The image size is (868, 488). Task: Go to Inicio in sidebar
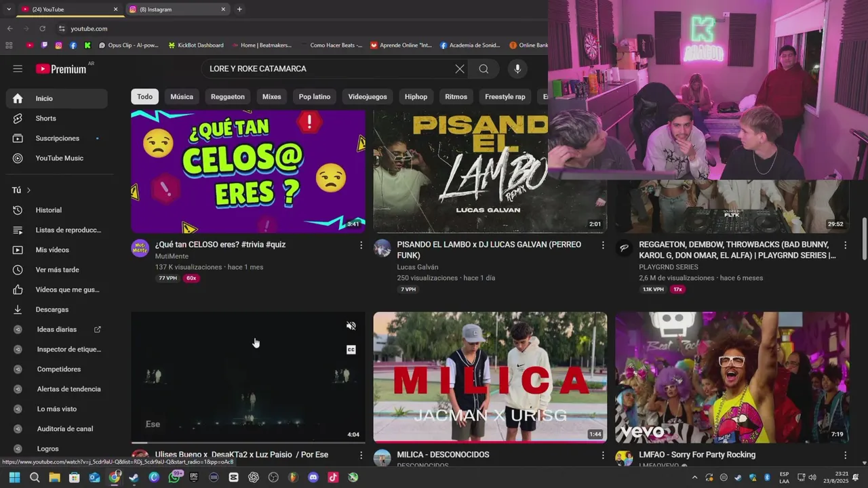tap(57, 98)
